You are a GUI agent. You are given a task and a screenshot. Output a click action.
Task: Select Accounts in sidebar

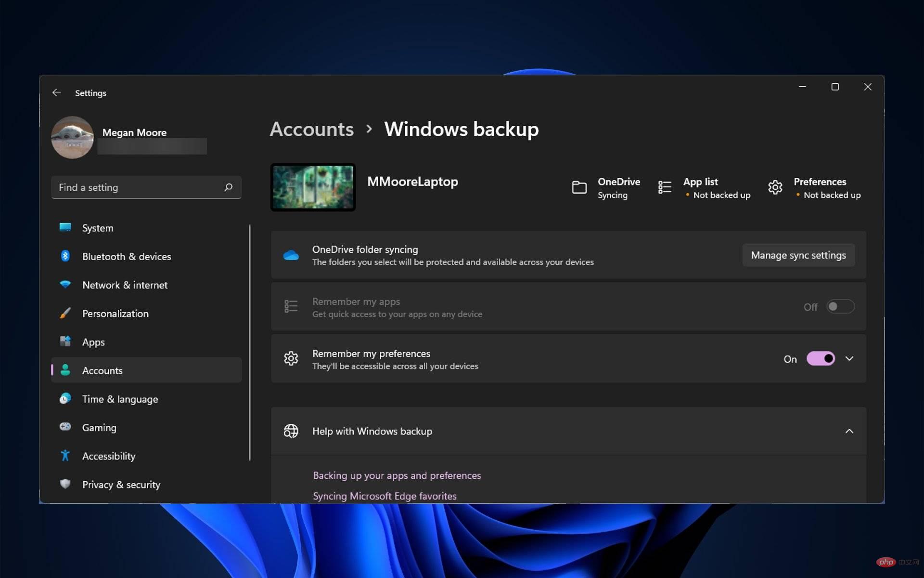tap(146, 370)
